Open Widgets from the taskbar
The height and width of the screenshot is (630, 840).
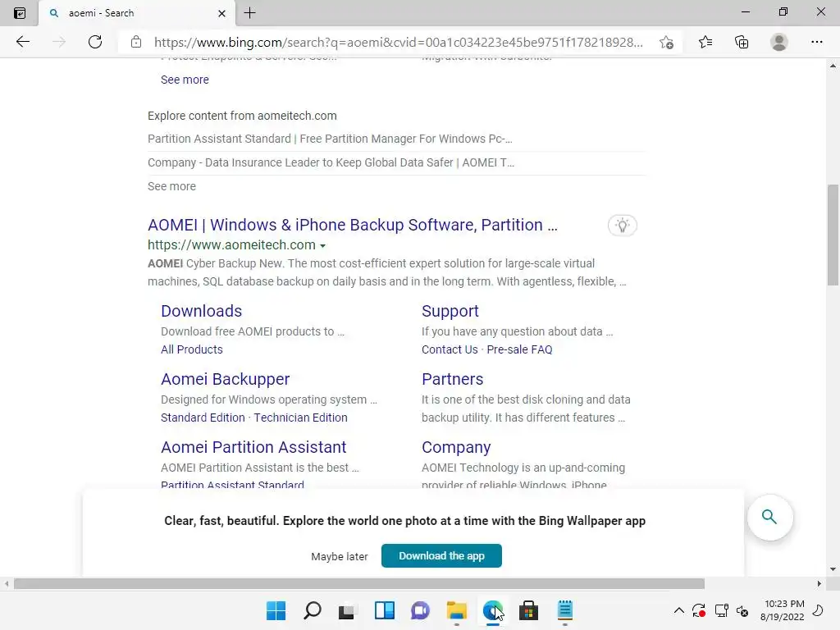(384, 610)
